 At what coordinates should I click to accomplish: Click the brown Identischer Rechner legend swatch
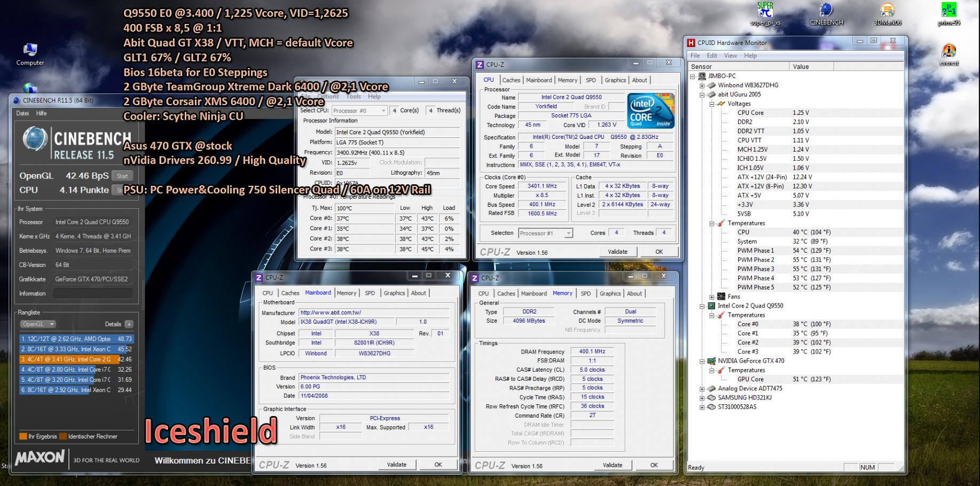pos(63,436)
